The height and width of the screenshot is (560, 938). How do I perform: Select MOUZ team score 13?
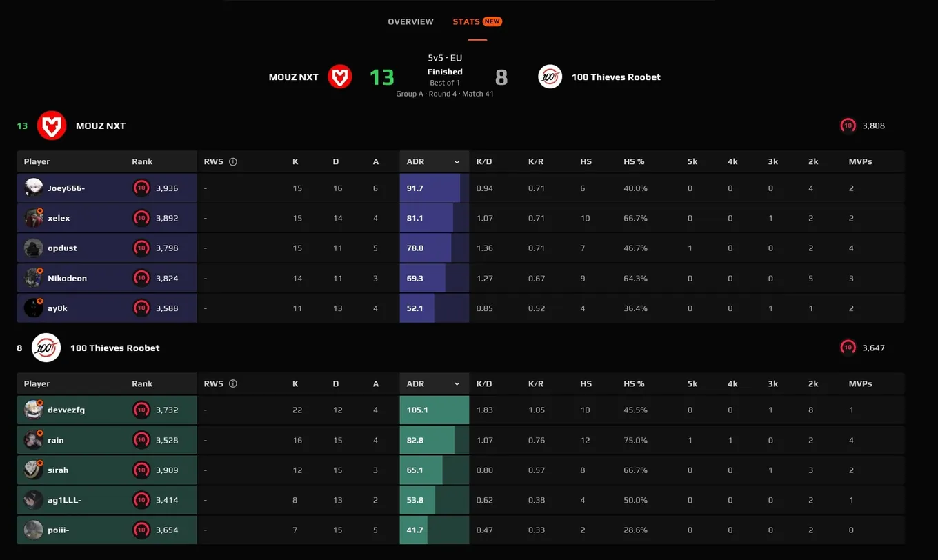381,77
